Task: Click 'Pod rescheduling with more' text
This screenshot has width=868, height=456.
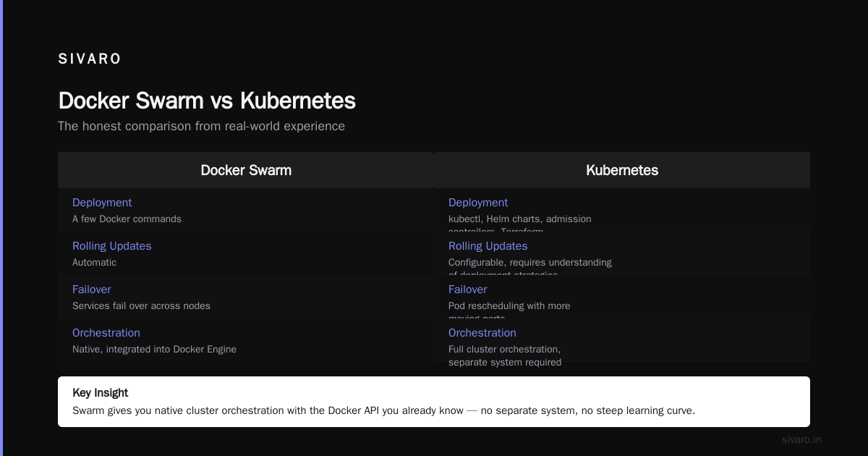Action: coord(509,305)
